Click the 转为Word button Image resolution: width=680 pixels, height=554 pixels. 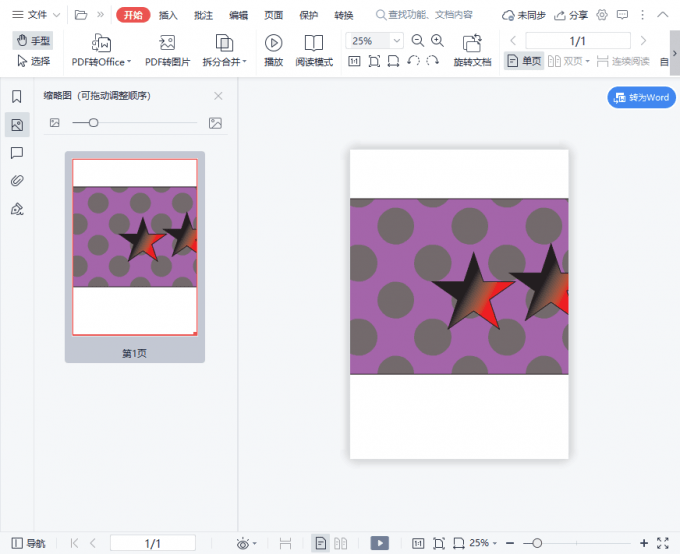pos(641,97)
